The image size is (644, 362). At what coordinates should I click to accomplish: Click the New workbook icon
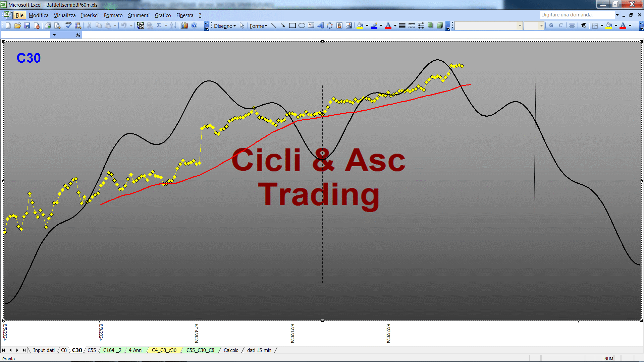(8, 25)
